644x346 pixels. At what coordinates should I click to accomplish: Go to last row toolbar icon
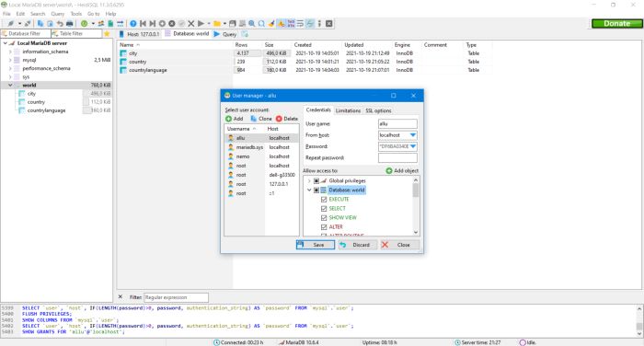pos(153,23)
